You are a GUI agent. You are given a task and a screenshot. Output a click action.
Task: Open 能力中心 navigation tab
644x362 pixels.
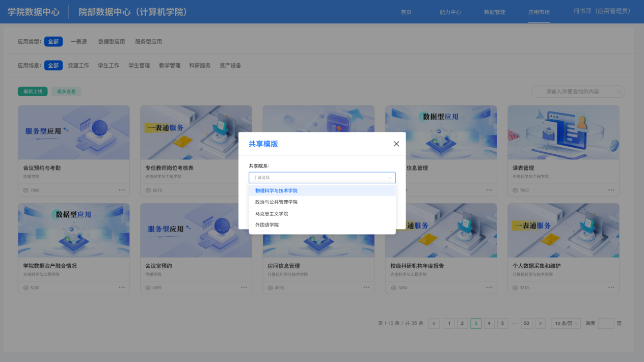[450, 12]
